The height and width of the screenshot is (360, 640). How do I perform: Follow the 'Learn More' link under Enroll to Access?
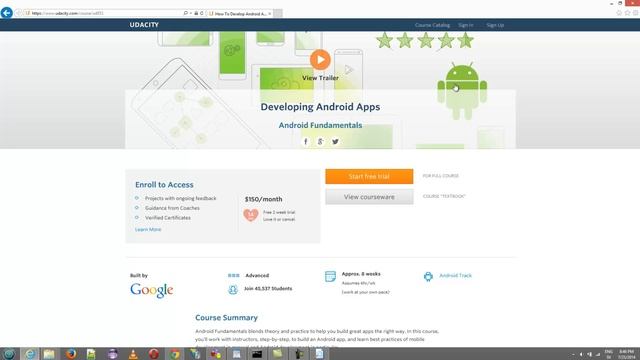click(x=148, y=229)
